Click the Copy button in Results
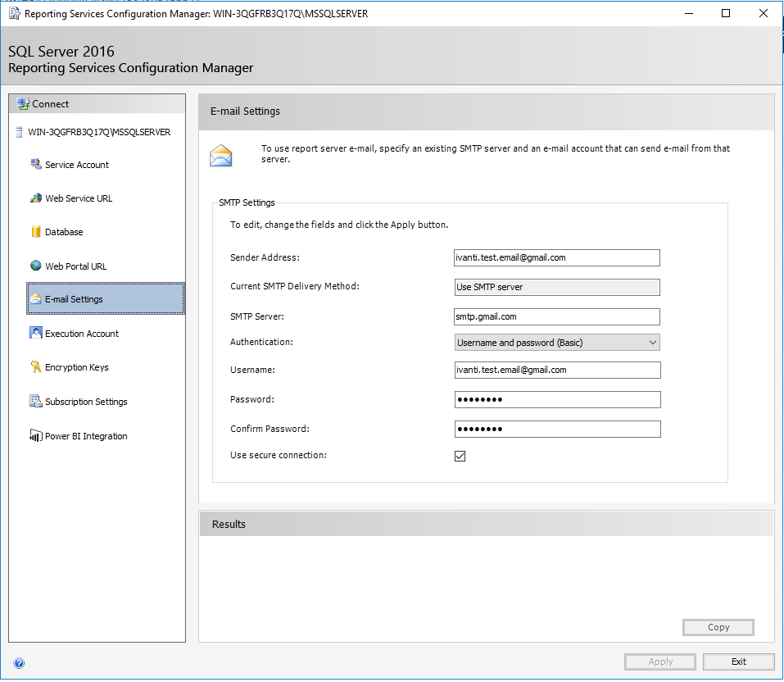The width and height of the screenshot is (784, 682). click(718, 626)
